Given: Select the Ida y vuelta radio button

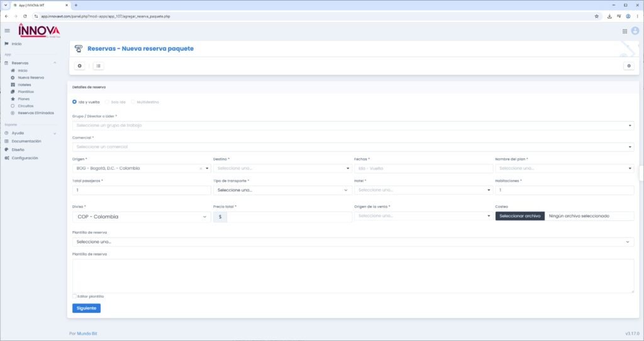Looking at the screenshot, I should point(74,102).
